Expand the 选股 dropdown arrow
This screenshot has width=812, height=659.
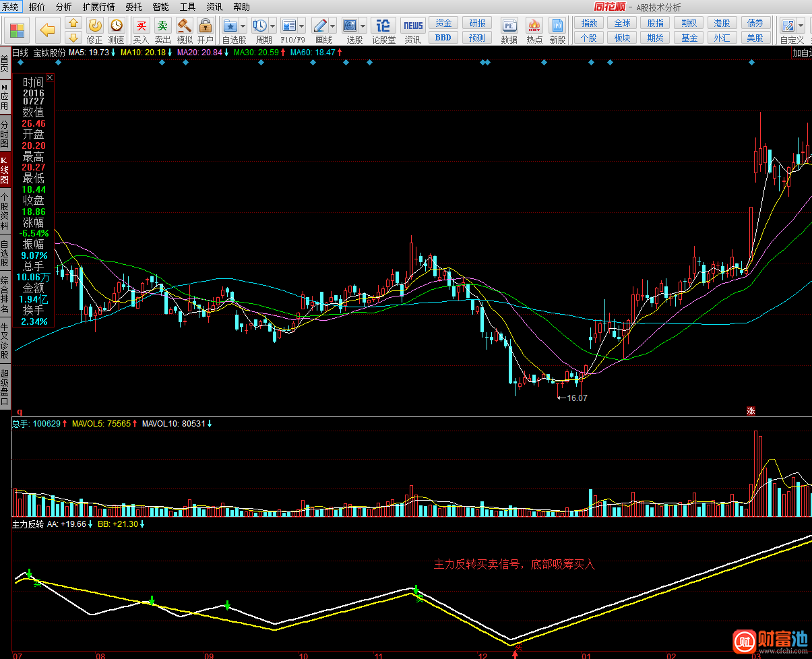363,26
